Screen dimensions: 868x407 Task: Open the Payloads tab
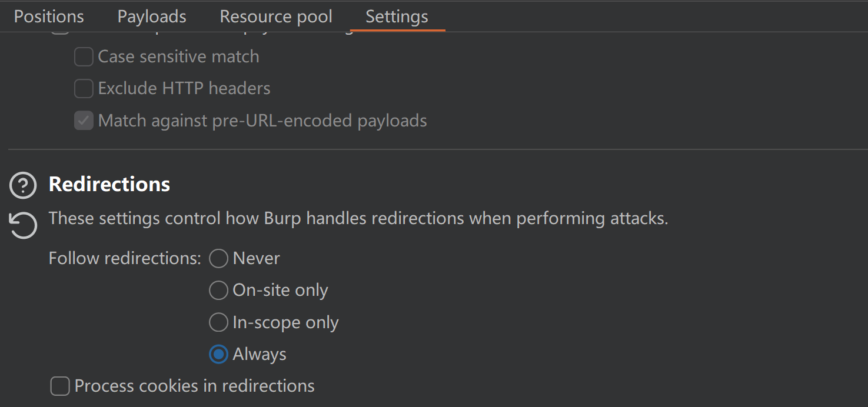[152, 16]
